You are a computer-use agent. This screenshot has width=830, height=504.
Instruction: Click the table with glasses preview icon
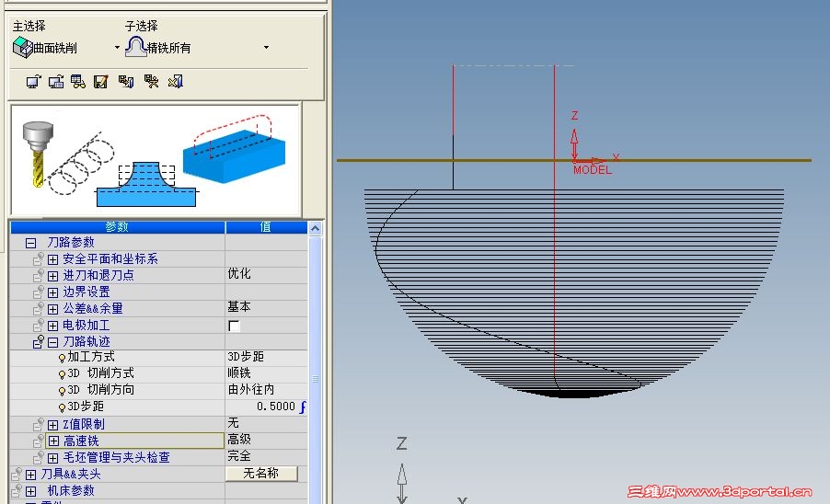click(x=78, y=82)
